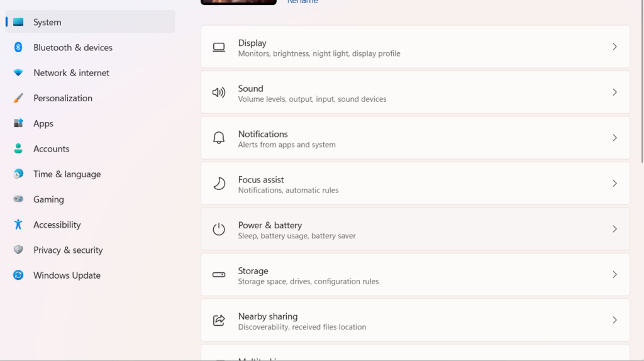Click 'Discoverability, received files location' text
This screenshot has width=644, height=361.
tap(302, 327)
